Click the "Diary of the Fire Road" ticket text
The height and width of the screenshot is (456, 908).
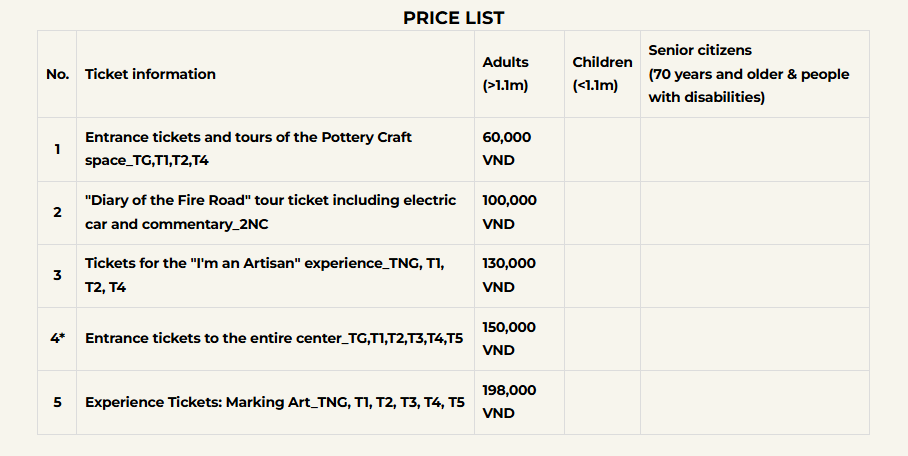click(x=270, y=212)
